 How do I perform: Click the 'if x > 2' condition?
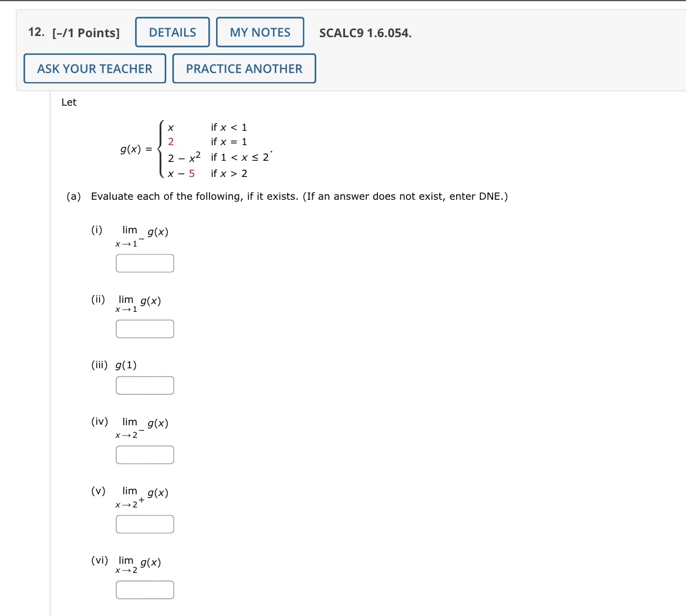(x=229, y=173)
